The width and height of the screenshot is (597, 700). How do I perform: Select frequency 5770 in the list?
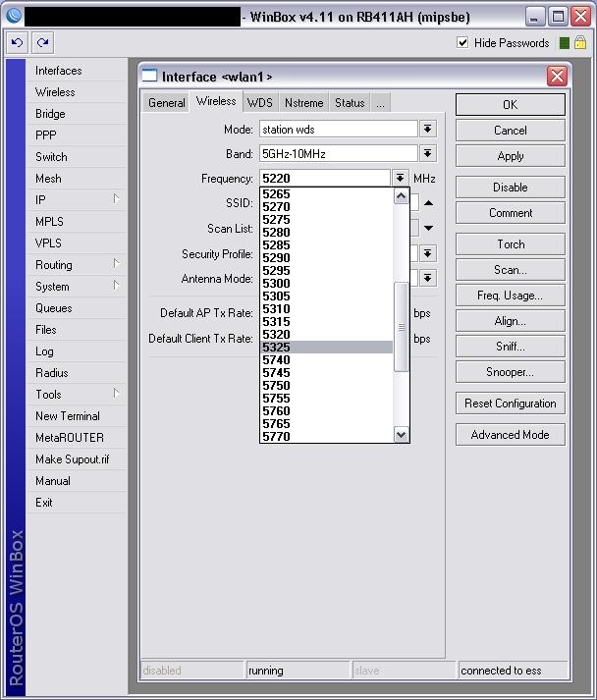pos(326,436)
